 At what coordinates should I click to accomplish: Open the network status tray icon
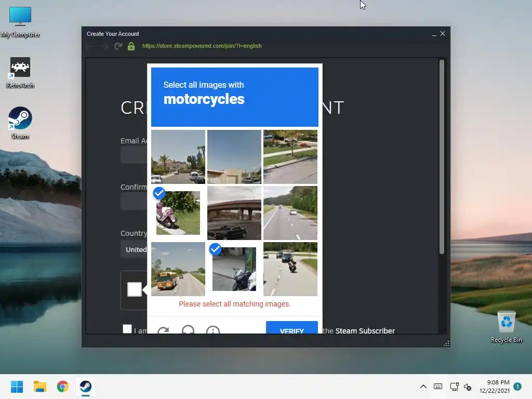pos(454,387)
